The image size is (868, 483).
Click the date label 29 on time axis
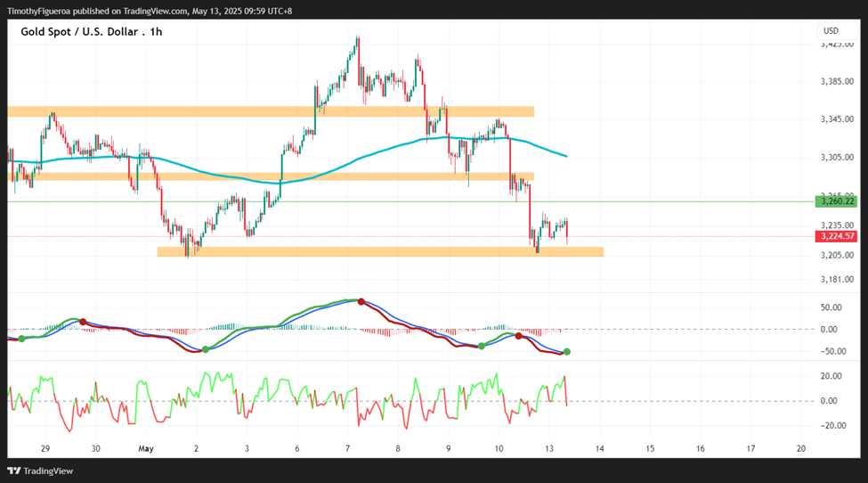tap(45, 448)
